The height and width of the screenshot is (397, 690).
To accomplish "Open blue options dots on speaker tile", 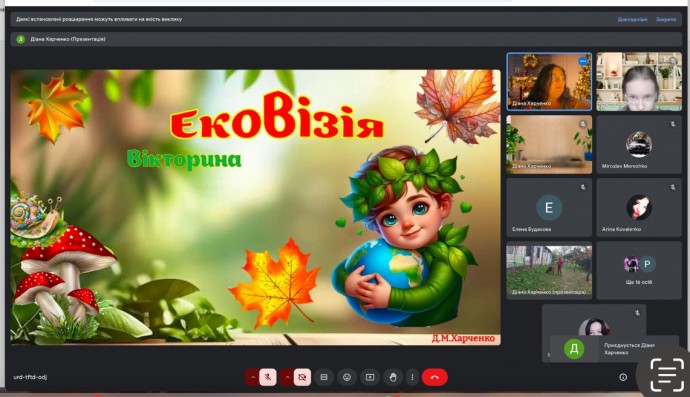I will (583, 61).
